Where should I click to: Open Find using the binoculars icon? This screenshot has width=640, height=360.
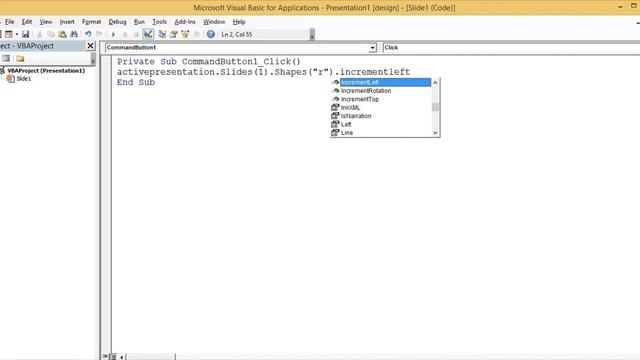pyautogui.click(x=74, y=34)
